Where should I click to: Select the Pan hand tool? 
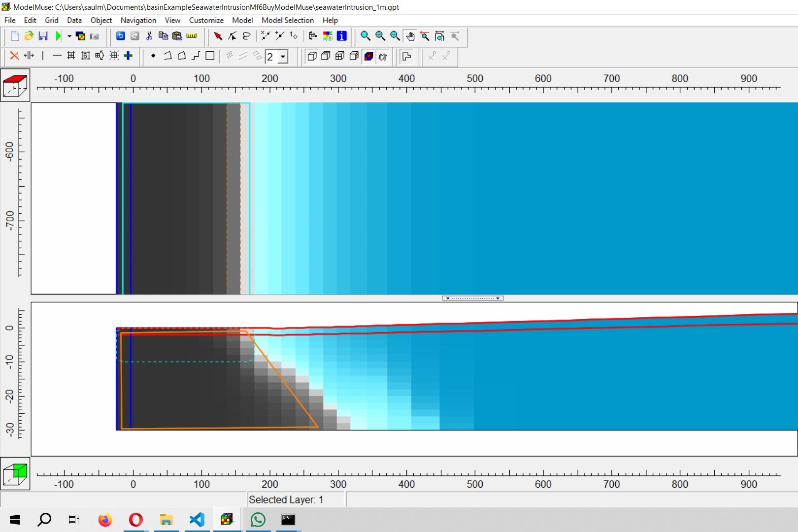pos(410,36)
